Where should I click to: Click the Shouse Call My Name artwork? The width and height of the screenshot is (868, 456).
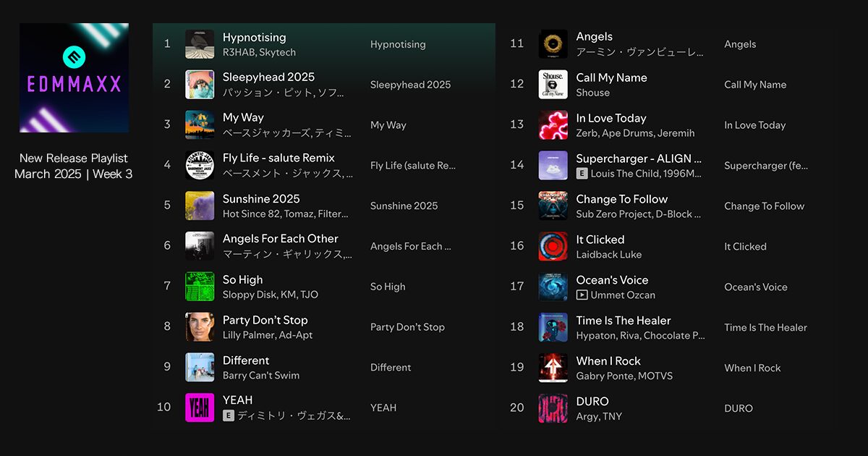click(x=553, y=85)
